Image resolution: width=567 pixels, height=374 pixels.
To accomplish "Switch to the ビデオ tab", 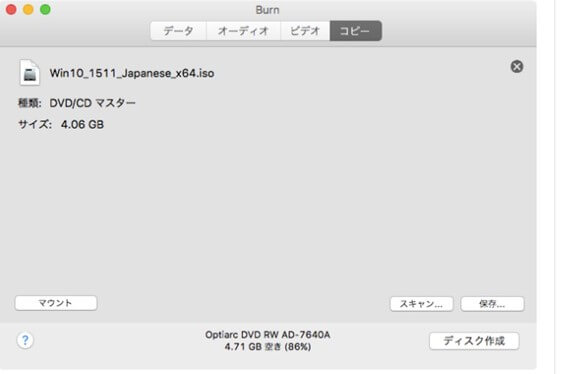I will click(305, 31).
